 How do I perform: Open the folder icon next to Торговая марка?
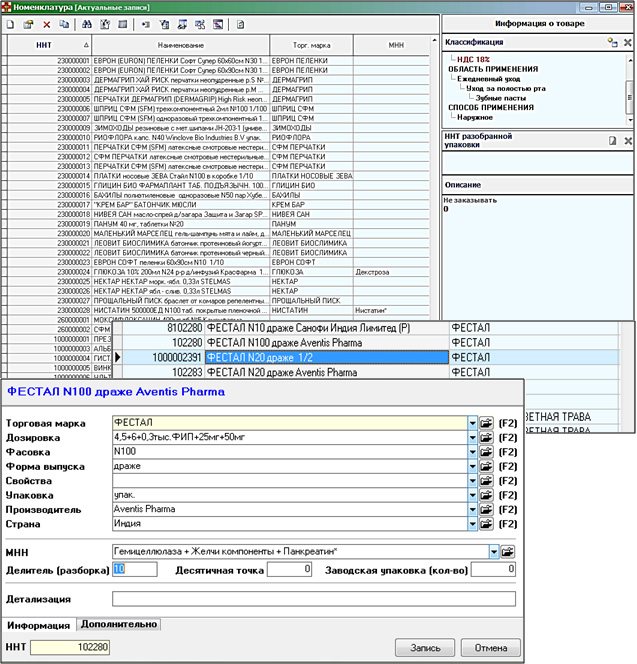pyautogui.click(x=486, y=423)
